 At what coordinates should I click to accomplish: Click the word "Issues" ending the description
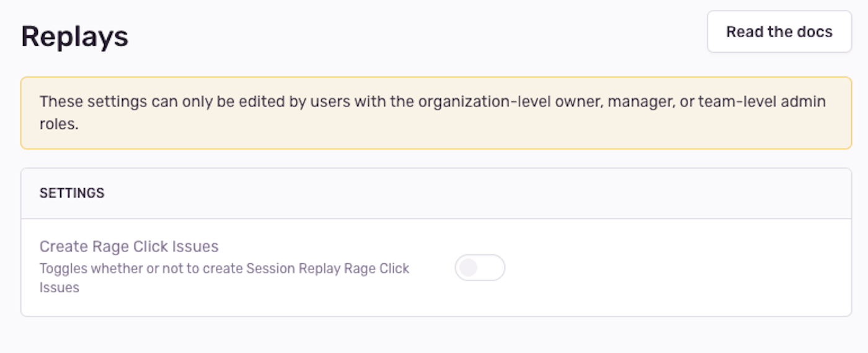[x=60, y=287]
